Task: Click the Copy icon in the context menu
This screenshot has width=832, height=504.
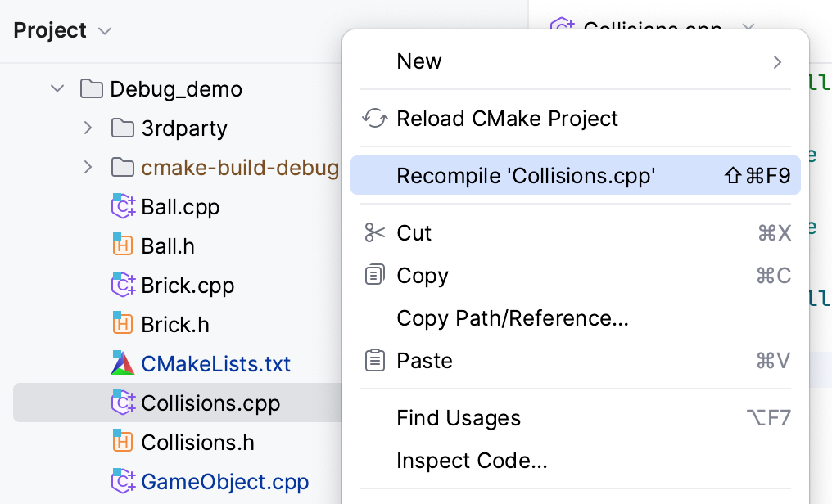Action: click(x=374, y=275)
